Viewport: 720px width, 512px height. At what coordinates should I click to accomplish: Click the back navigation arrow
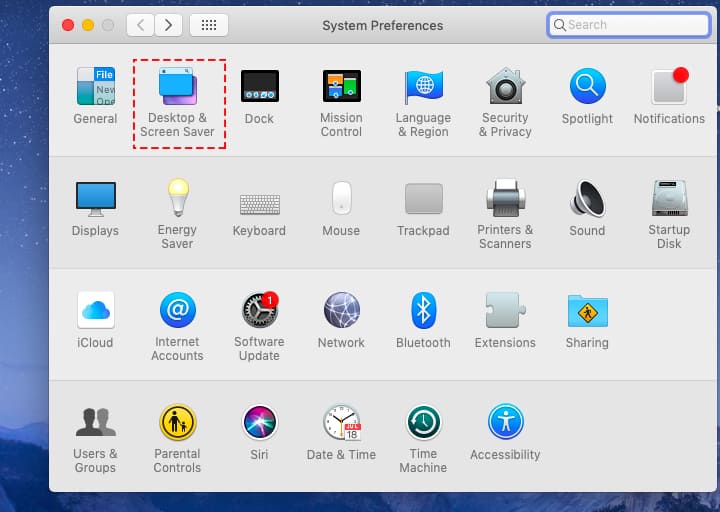[141, 25]
